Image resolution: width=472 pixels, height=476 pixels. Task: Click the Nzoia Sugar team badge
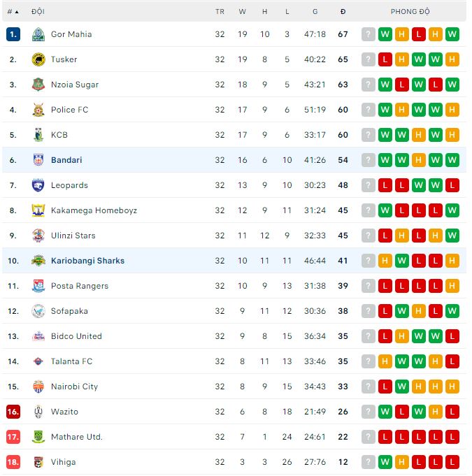tap(38, 85)
